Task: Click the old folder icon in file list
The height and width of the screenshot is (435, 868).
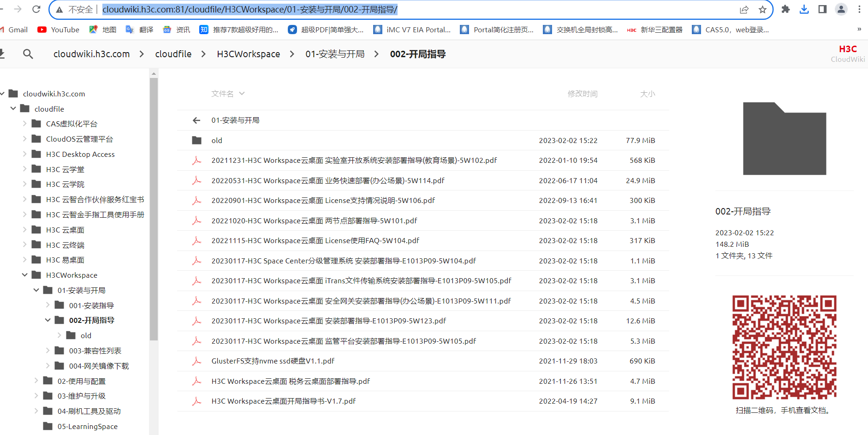Action: pyautogui.click(x=197, y=140)
